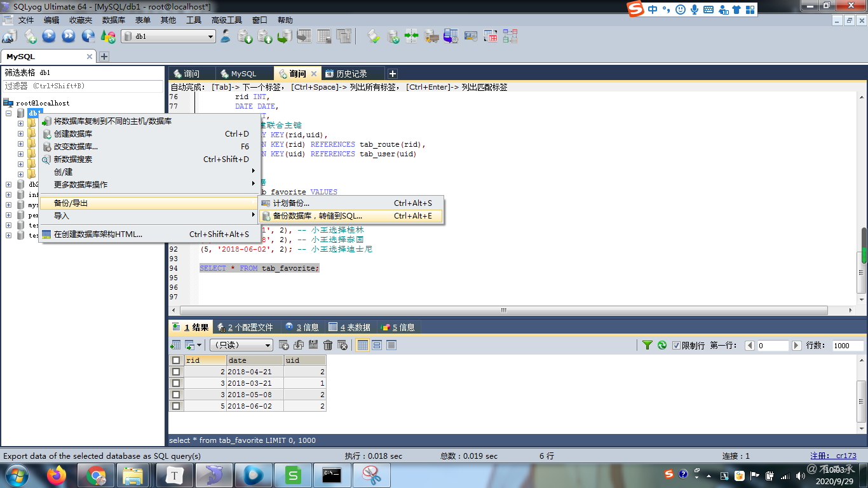Click the Execute query play icon

point(49,37)
